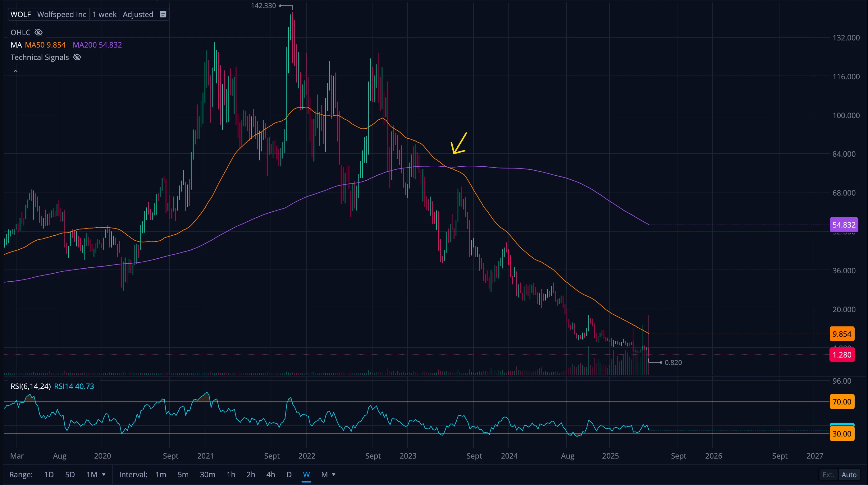Click the red 1.280 last price tag

tap(842, 355)
